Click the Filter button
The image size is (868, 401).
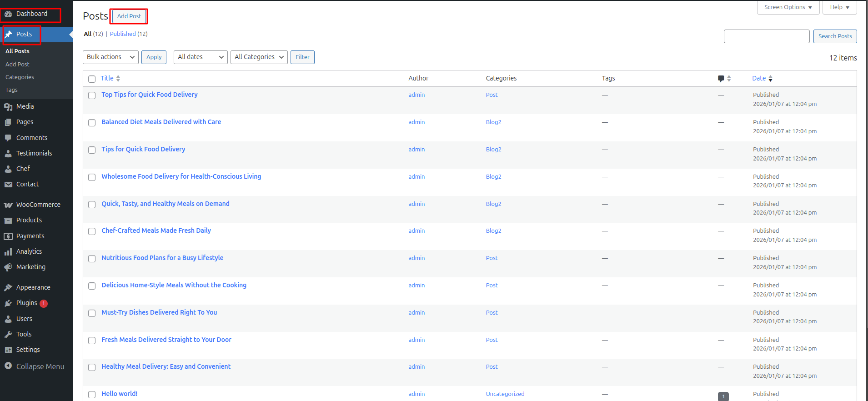[x=302, y=57]
